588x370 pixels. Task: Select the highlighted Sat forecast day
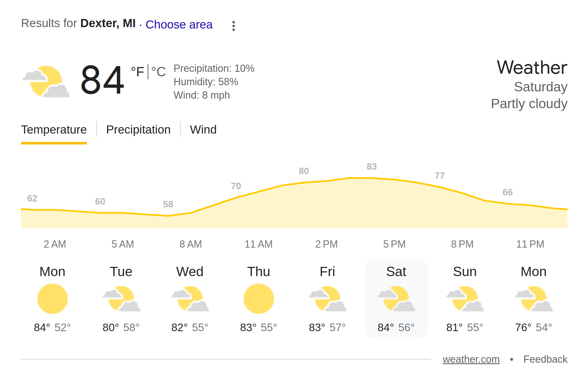pyautogui.click(x=396, y=299)
